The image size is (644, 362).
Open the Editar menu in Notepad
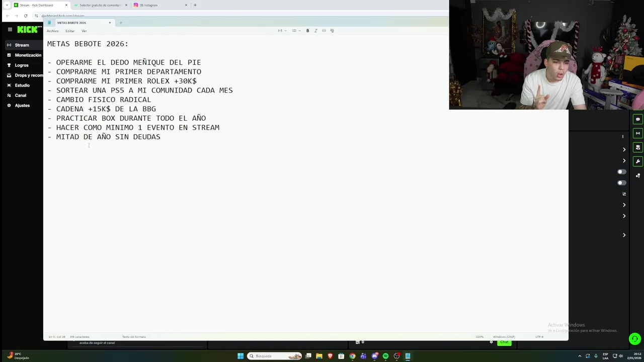(70, 31)
